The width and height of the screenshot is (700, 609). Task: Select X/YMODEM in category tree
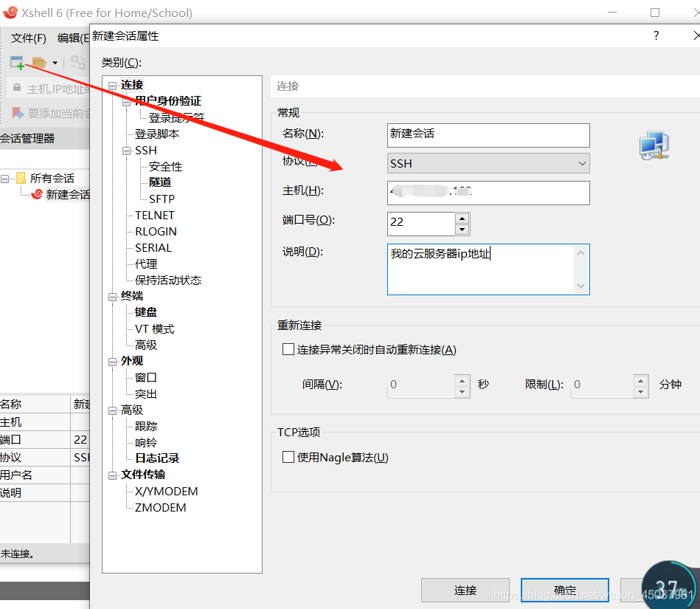[166, 492]
